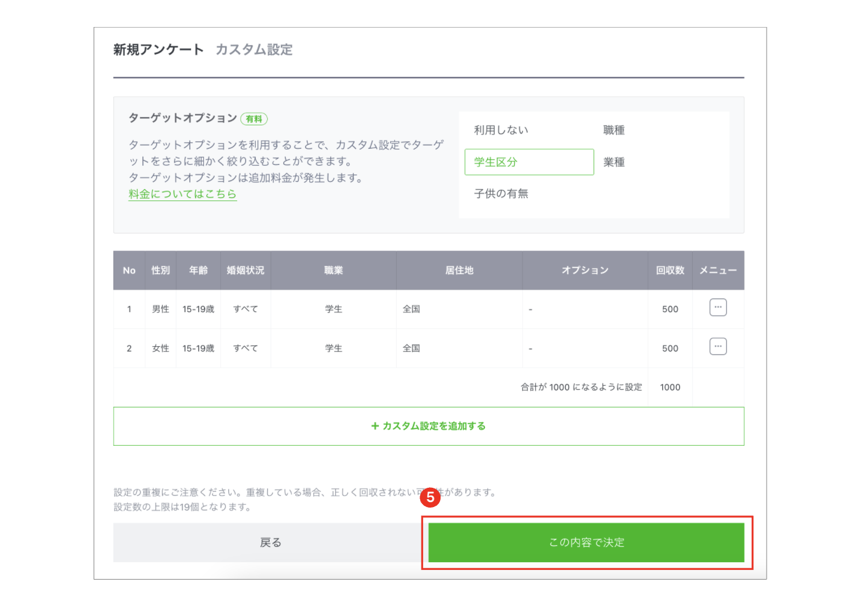
Task: Click the ターゲットオプション section title
Action: 183,118
